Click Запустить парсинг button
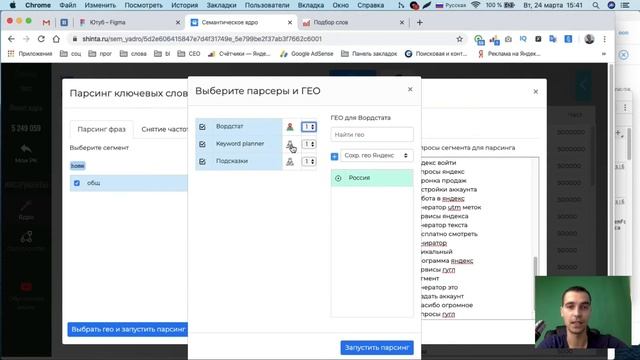 (x=377, y=348)
